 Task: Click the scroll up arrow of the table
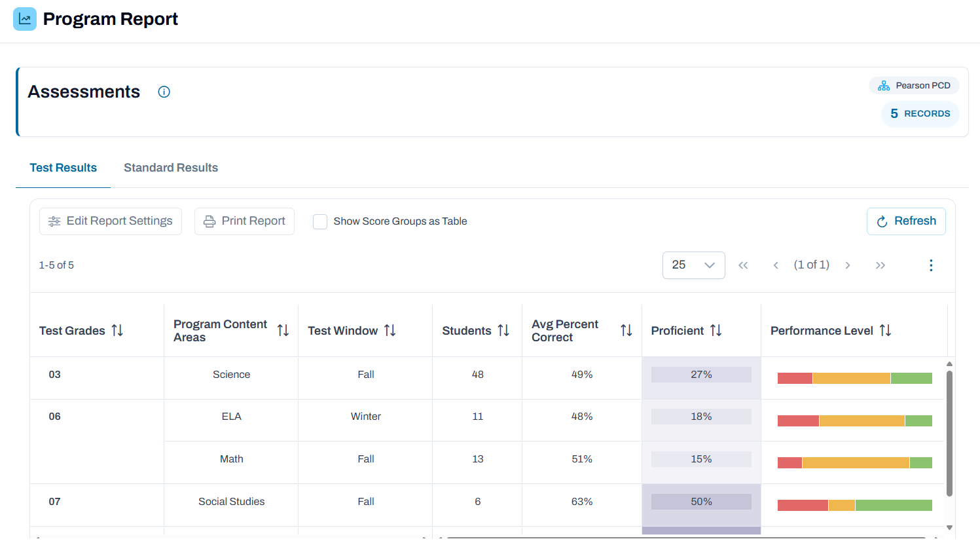point(949,364)
